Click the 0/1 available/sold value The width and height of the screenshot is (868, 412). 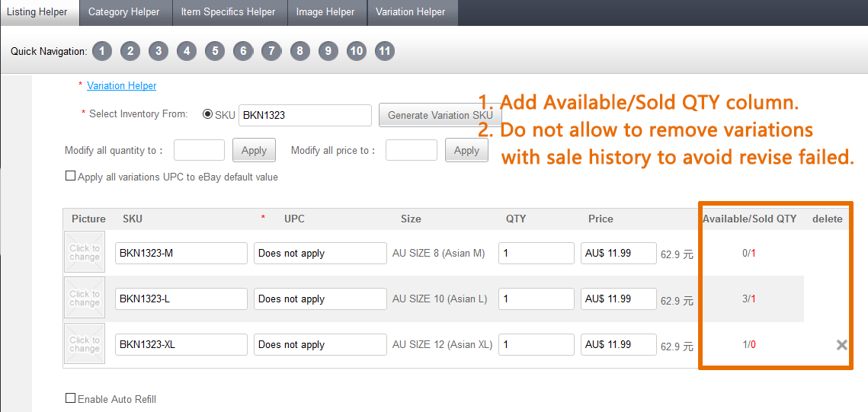(749, 254)
